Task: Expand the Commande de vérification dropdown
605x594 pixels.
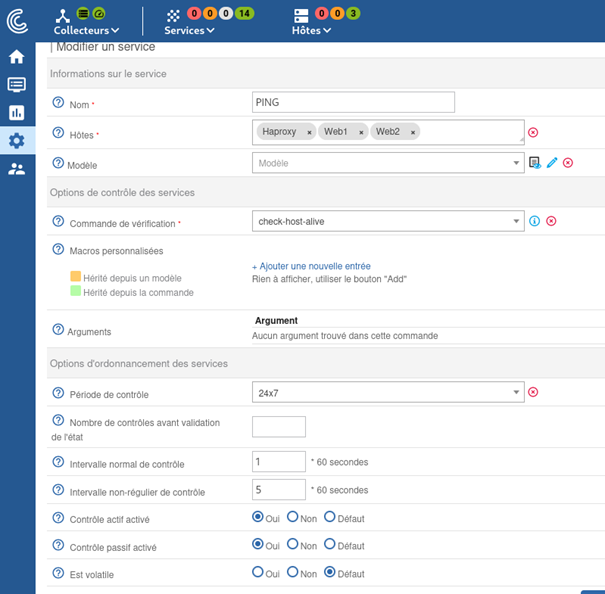Action: (388, 221)
